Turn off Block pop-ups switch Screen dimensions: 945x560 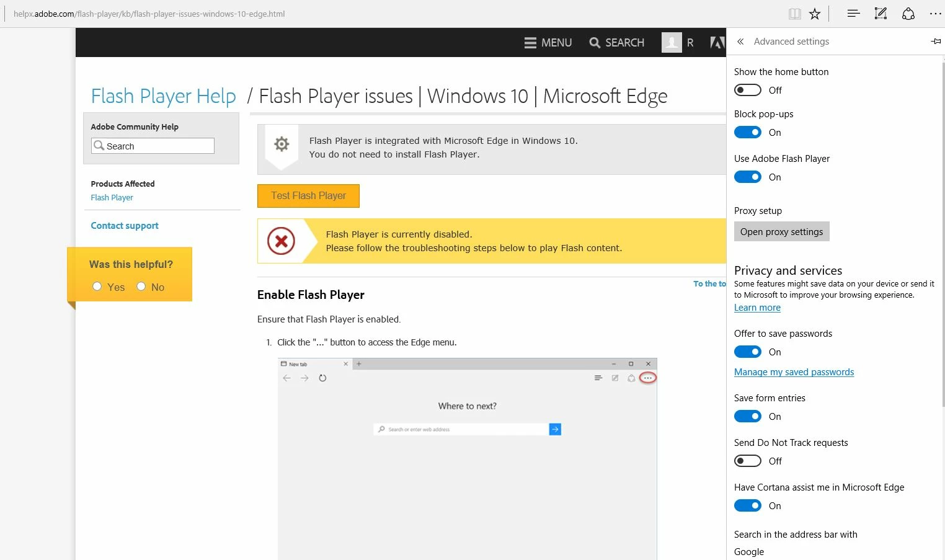[747, 132]
